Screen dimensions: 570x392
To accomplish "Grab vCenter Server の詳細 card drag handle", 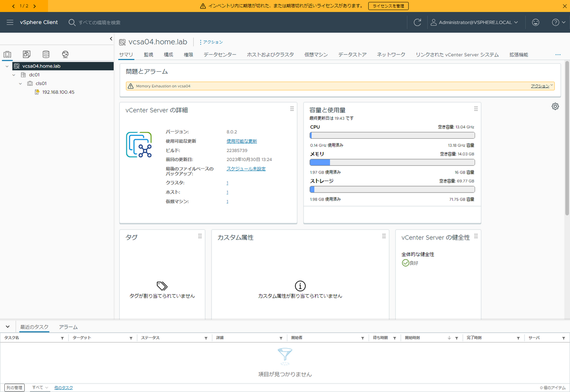I will (x=292, y=109).
